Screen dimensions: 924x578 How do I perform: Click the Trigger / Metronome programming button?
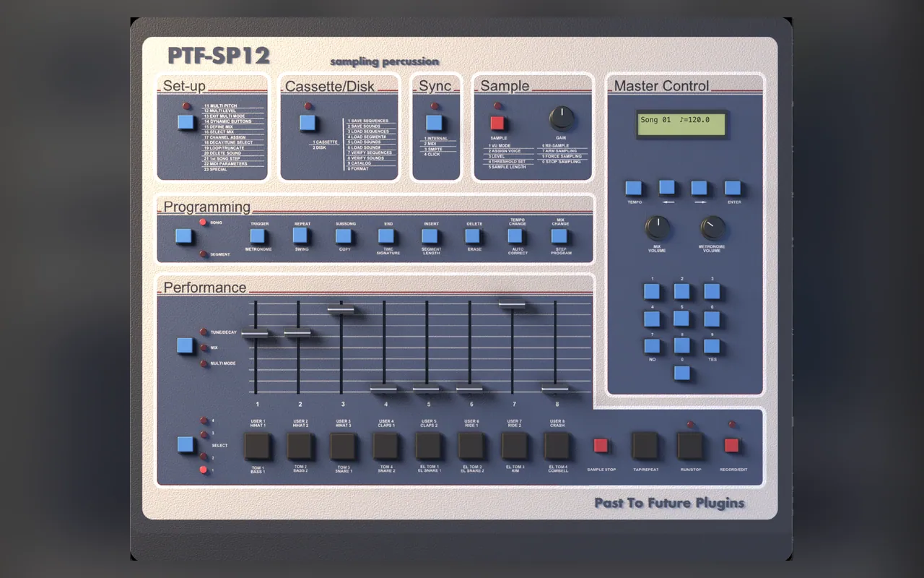tap(258, 236)
